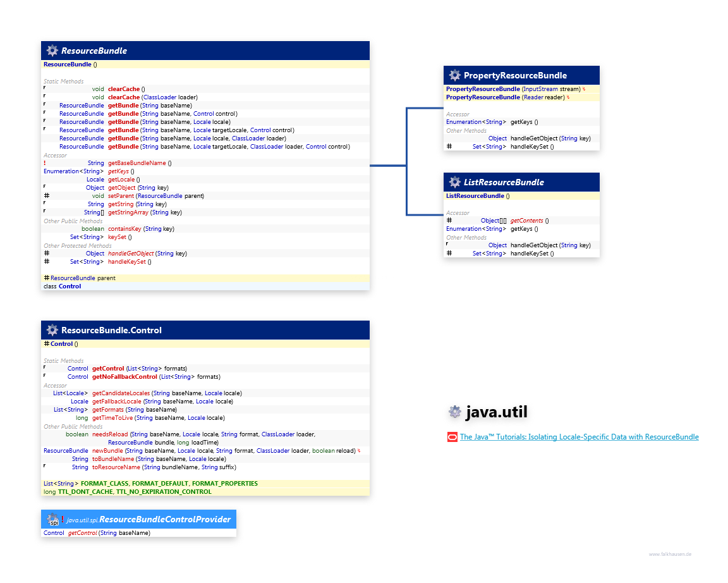Click red exclamation mark before getBaseBundleName
Viewport: 728px width, 583px height.
tap(45, 163)
